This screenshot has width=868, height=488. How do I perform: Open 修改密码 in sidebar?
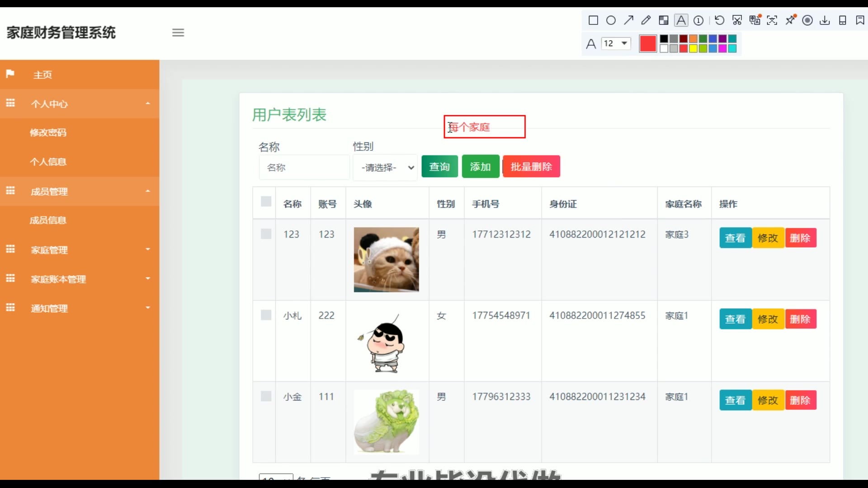pos(48,132)
